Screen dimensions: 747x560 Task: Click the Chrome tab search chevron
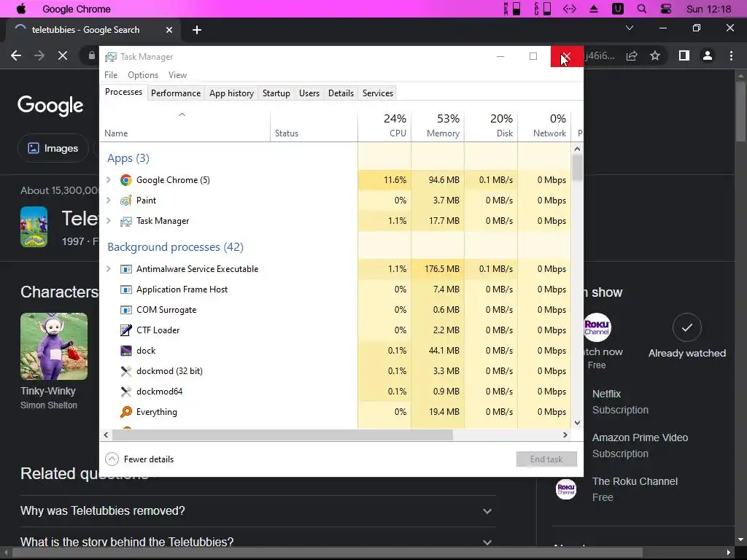click(x=630, y=28)
